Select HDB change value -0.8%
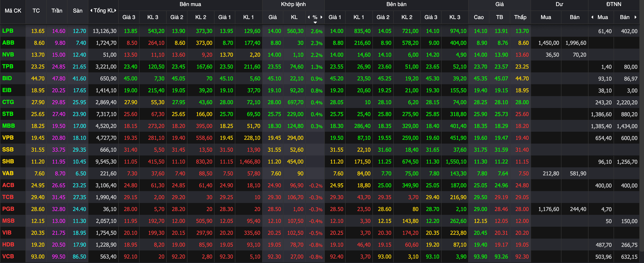 315,245
